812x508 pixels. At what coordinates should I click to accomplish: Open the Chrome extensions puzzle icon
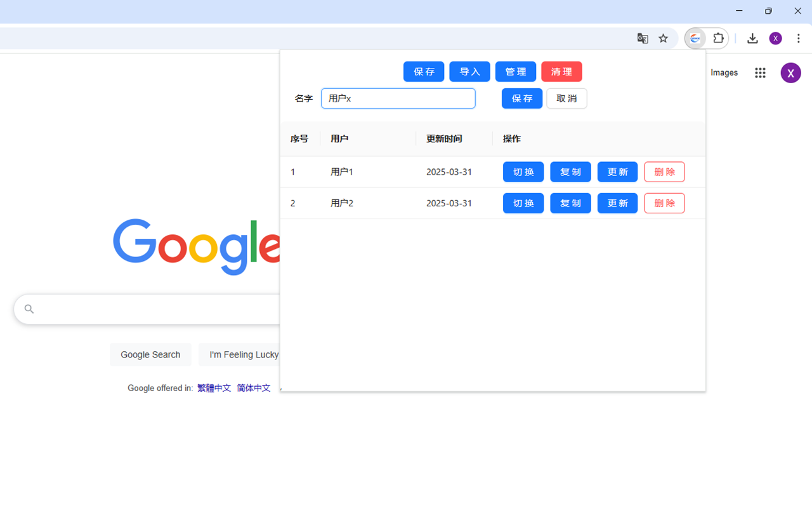(x=718, y=38)
